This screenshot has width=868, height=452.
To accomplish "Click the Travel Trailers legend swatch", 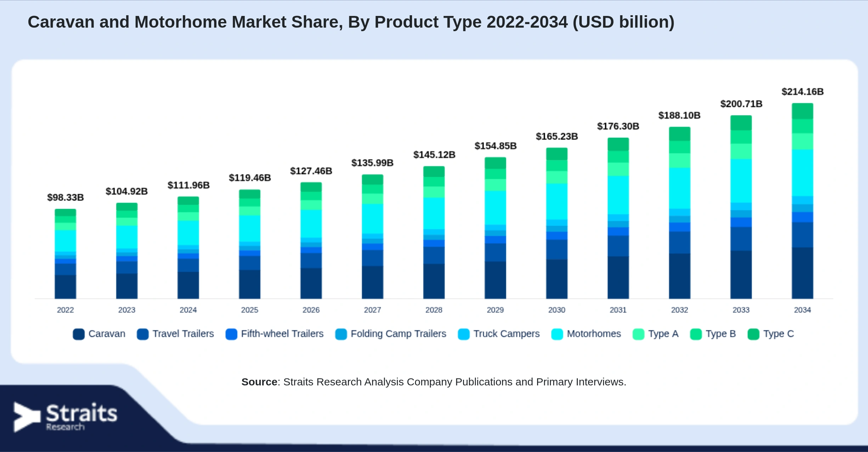I will [x=143, y=334].
